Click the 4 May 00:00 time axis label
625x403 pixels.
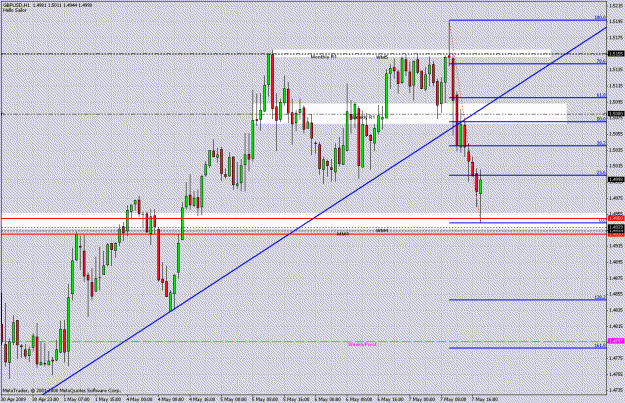tap(140, 399)
